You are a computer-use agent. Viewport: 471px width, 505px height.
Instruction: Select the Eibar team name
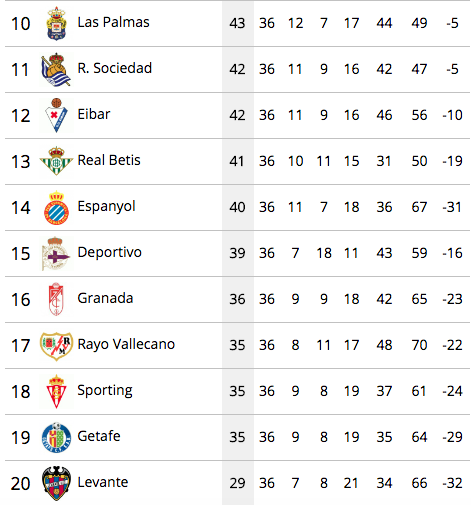coord(94,114)
